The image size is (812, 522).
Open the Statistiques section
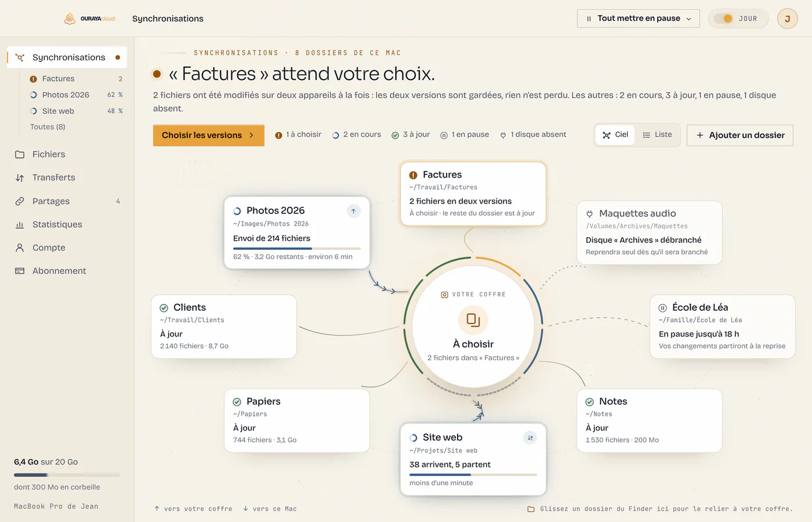tap(67, 224)
